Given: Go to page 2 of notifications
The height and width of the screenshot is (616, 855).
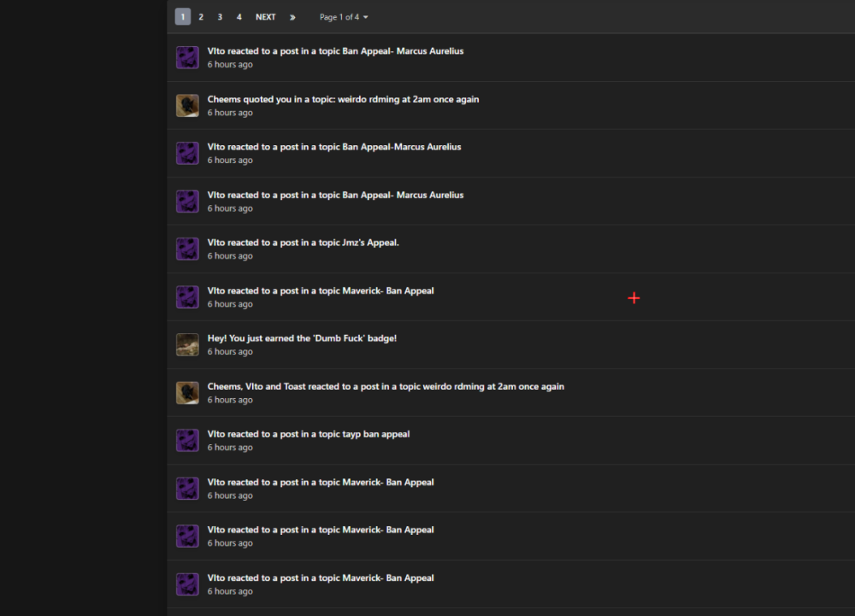Looking at the screenshot, I should [x=201, y=17].
